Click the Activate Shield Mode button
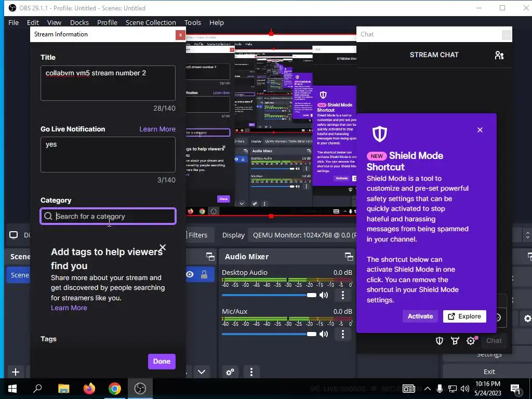532x399 pixels. click(420, 316)
